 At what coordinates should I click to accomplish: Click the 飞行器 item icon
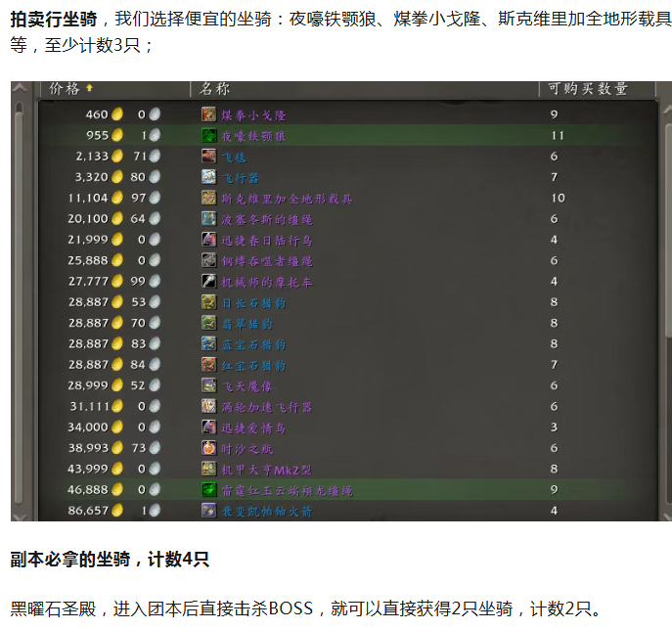click(208, 177)
